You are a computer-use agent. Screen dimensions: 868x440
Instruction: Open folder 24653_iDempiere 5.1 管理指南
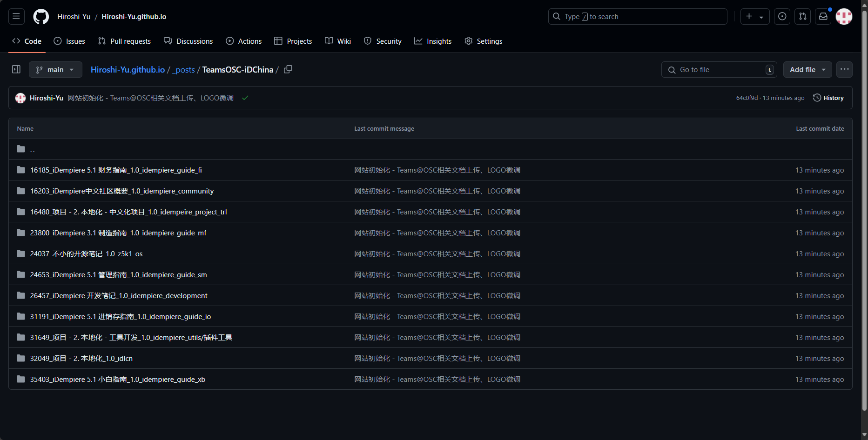coord(119,275)
